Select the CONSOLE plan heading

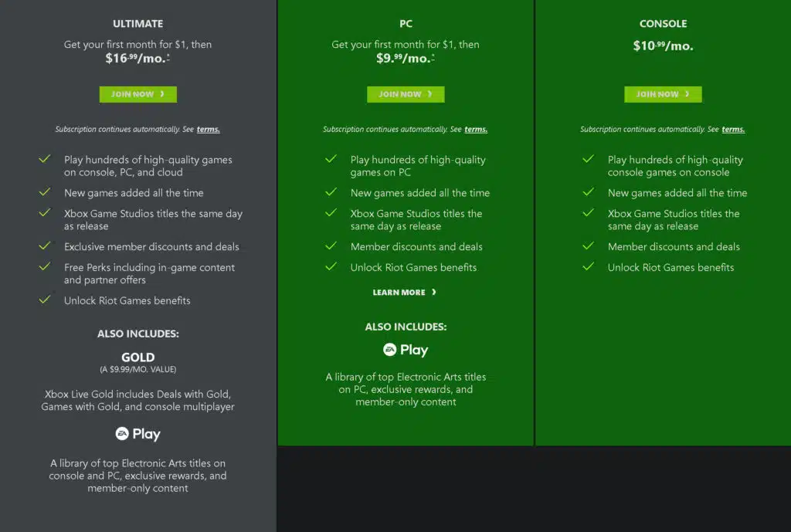point(663,24)
